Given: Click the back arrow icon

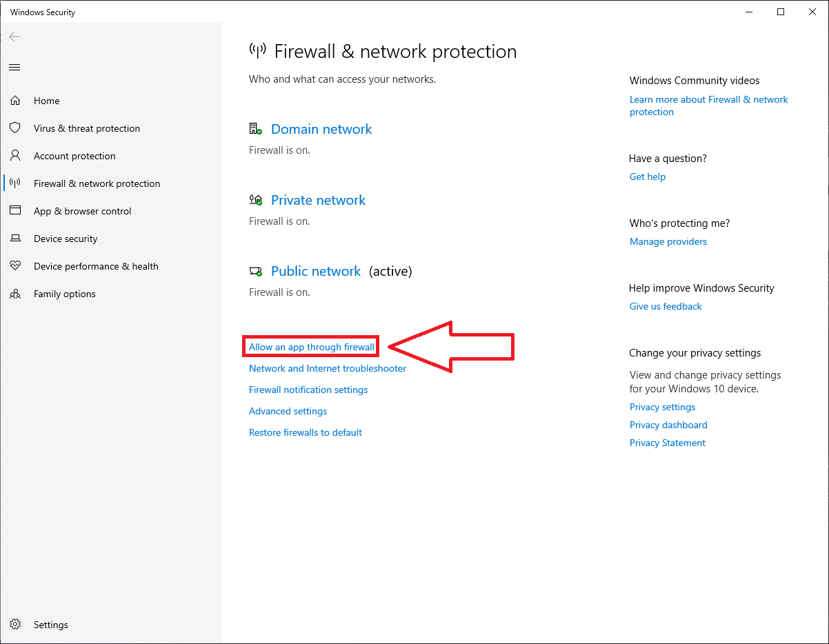Looking at the screenshot, I should pyautogui.click(x=14, y=37).
